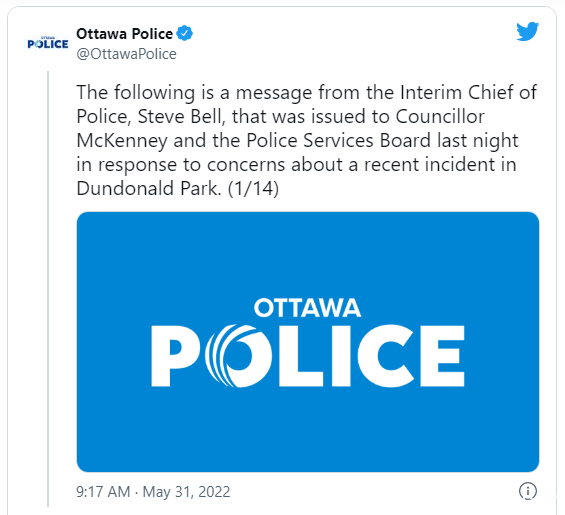
Task: Click the blue verified checkmark badge
Action: [184, 34]
